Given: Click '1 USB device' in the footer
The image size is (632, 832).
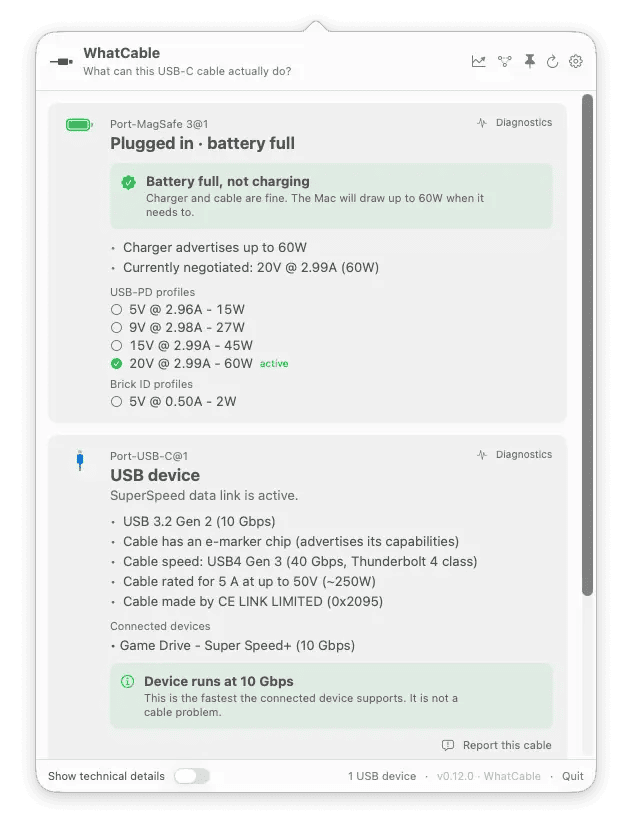Looking at the screenshot, I should (x=382, y=776).
